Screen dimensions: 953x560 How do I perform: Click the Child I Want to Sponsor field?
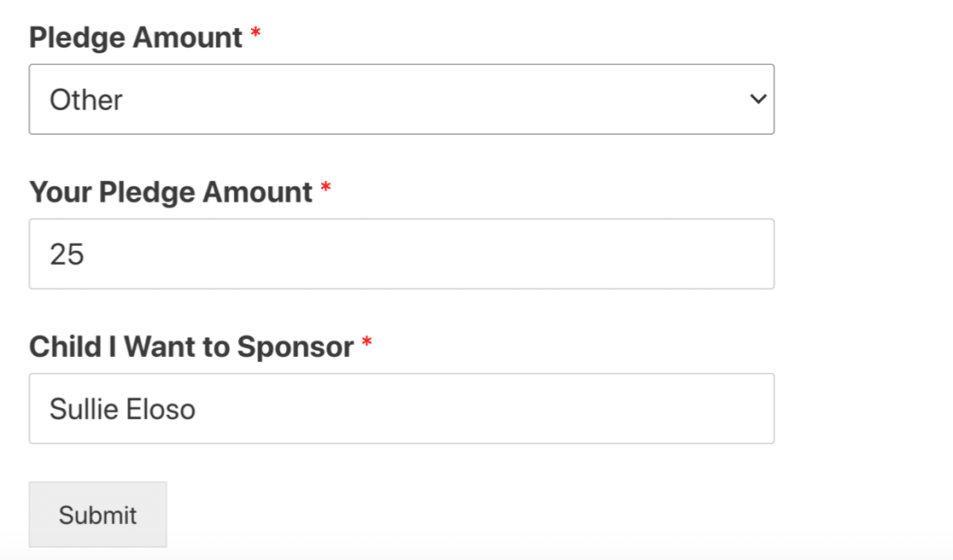[401, 408]
